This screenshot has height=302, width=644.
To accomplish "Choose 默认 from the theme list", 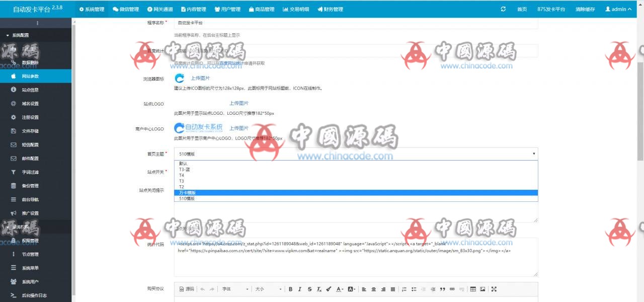I will 356,164.
